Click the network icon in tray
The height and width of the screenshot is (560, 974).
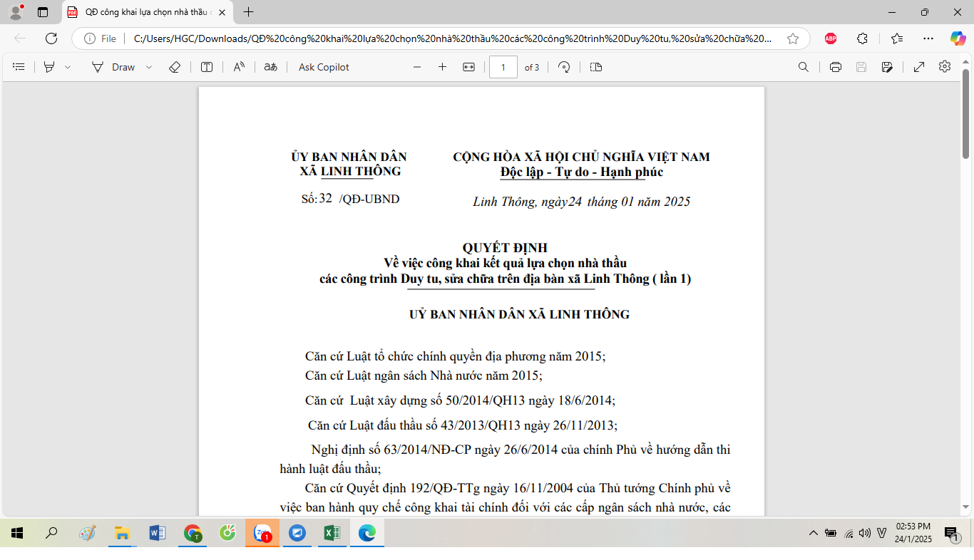(x=849, y=533)
